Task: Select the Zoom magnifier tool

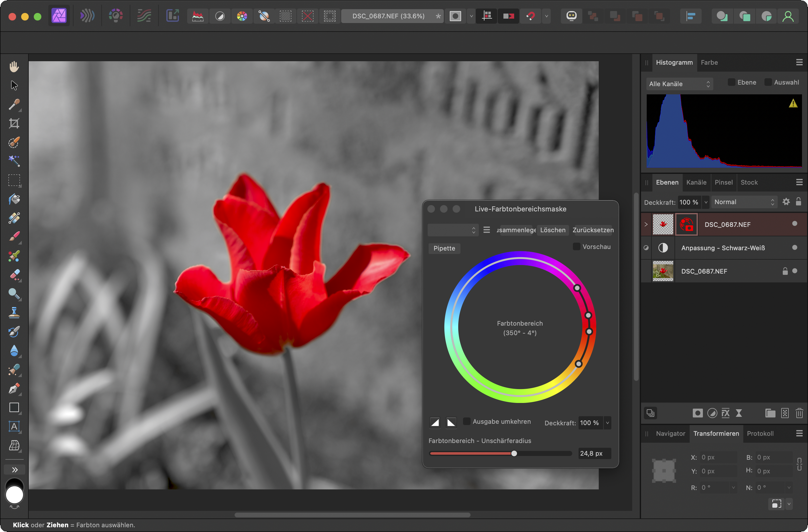Action: click(x=14, y=293)
